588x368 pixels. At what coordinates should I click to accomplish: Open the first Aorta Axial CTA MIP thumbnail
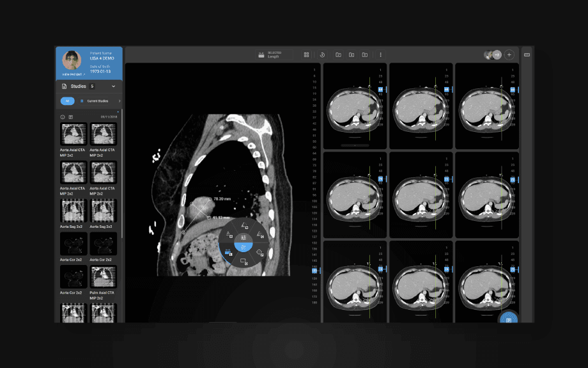click(x=73, y=134)
